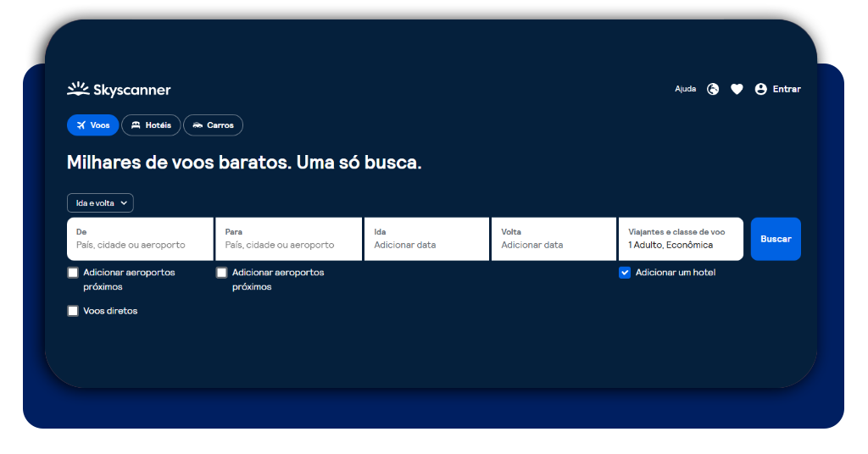Screen dimensions: 868x454
Task: Switch to the Hotéis tab
Action: coord(151,125)
